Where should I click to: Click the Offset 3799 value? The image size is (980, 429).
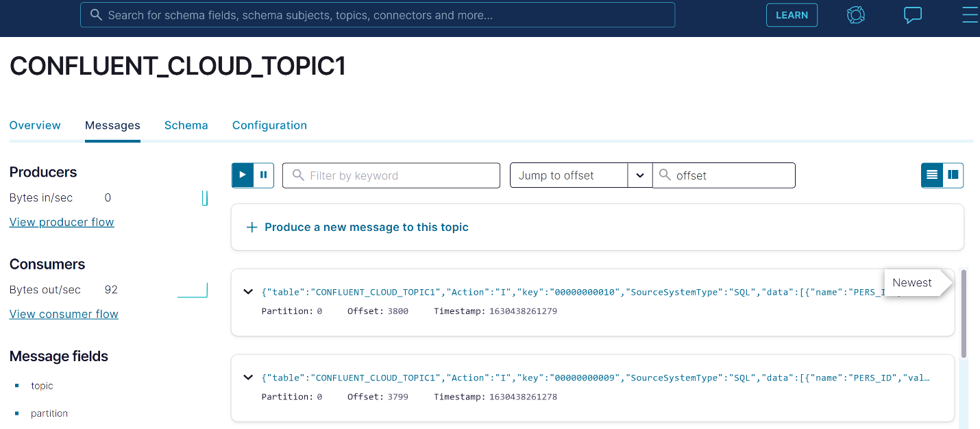click(397, 397)
